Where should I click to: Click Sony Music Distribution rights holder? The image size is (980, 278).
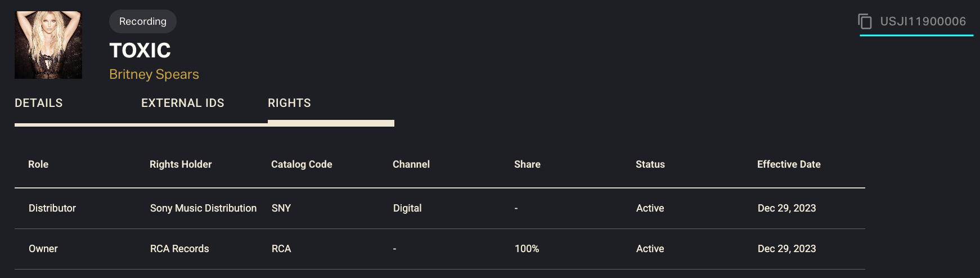(203, 208)
